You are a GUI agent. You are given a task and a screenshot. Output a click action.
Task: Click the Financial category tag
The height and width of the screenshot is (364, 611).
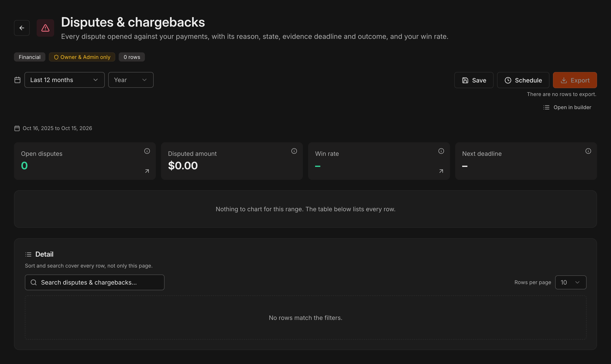point(29,57)
